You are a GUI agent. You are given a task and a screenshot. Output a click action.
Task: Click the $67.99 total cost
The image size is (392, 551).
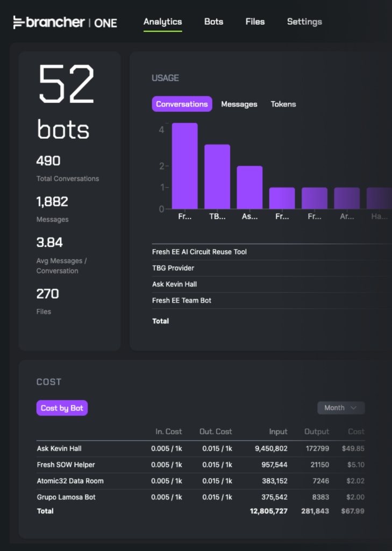tap(353, 511)
